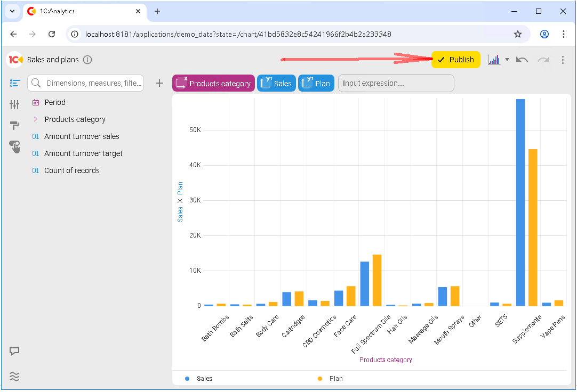
Task: Open the interactions hand-pointer panel
Action: pos(15,147)
